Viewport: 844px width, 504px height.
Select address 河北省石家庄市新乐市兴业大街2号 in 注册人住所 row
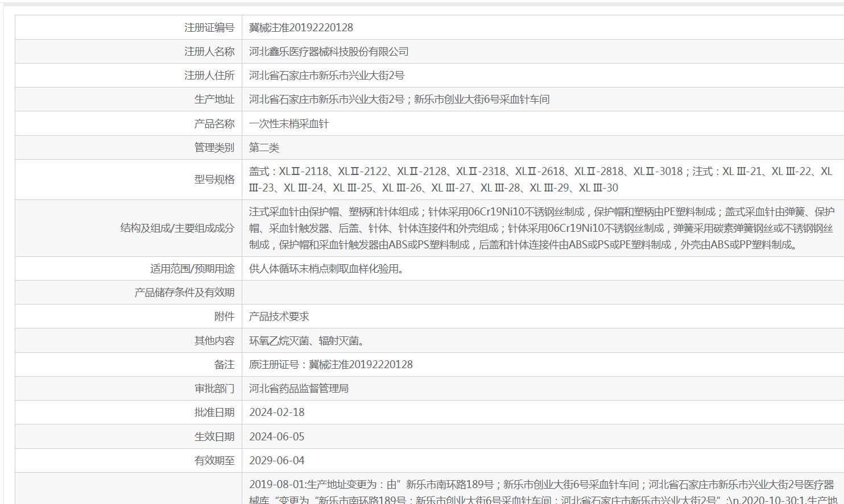pos(326,75)
